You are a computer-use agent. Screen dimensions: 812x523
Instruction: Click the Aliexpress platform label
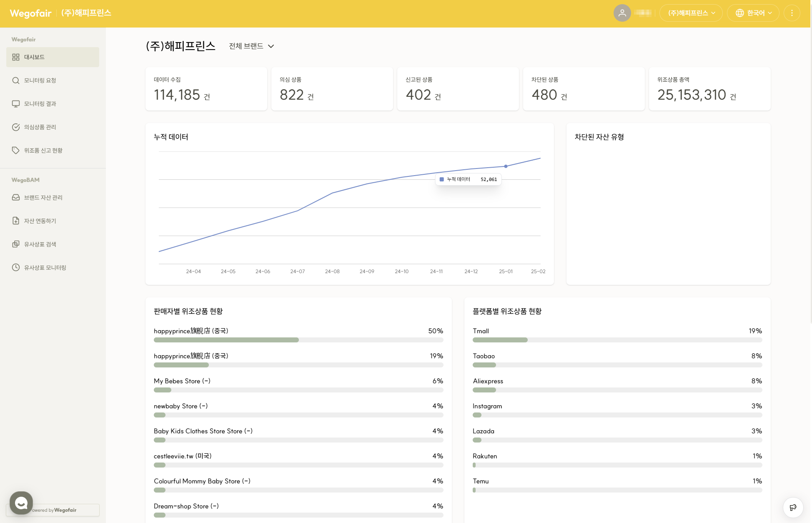pyautogui.click(x=488, y=381)
